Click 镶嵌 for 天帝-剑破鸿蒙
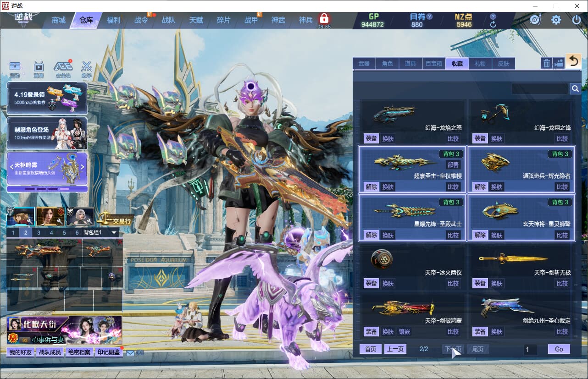This screenshot has height=379, width=588. click(x=405, y=331)
